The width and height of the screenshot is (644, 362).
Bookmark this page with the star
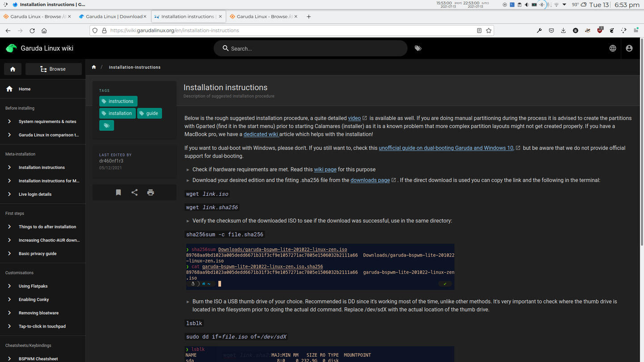(x=489, y=30)
